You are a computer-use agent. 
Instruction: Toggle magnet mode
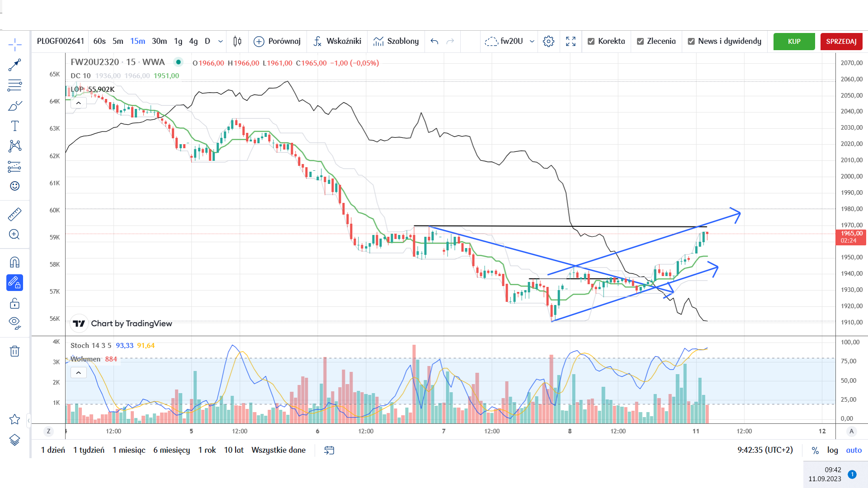click(15, 263)
